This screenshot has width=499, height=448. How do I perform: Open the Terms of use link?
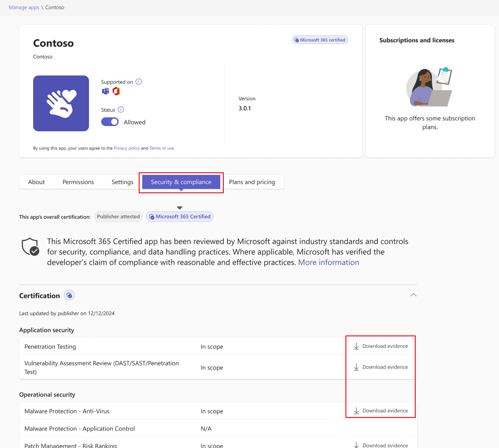[161, 148]
